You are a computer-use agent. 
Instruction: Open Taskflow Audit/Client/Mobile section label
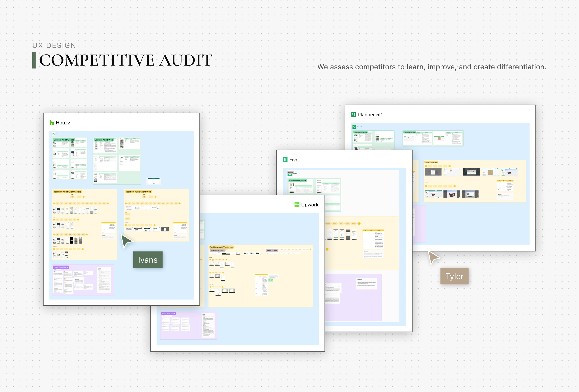coord(67,192)
